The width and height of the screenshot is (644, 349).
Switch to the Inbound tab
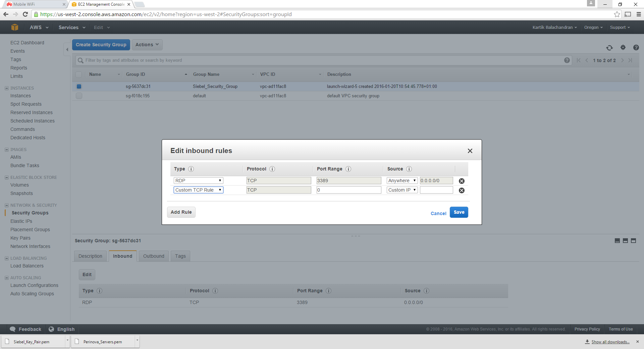122,256
